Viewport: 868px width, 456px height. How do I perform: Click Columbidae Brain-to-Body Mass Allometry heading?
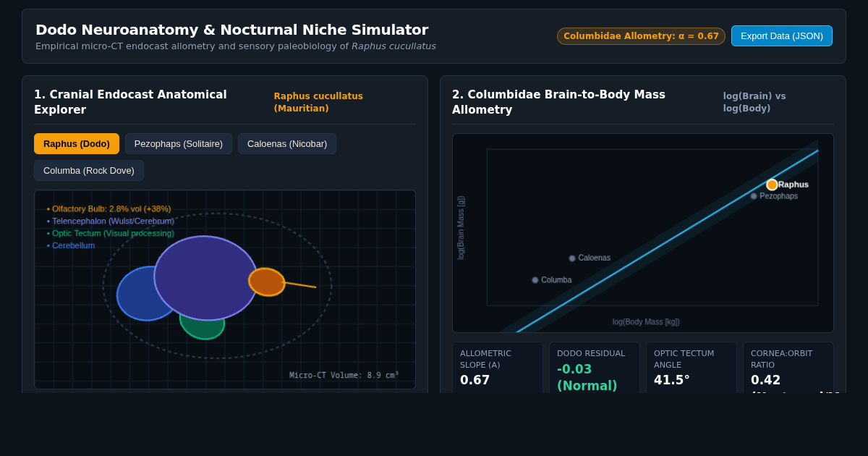[558, 102]
